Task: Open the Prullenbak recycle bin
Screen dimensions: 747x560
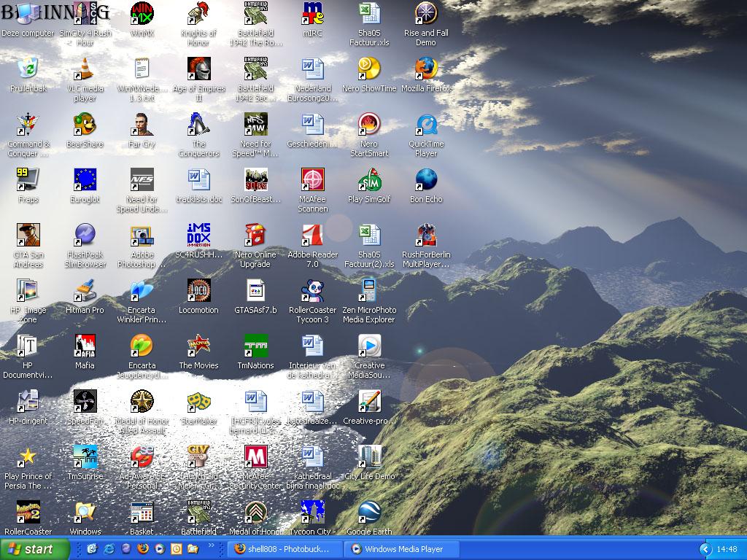Action: click(28, 71)
